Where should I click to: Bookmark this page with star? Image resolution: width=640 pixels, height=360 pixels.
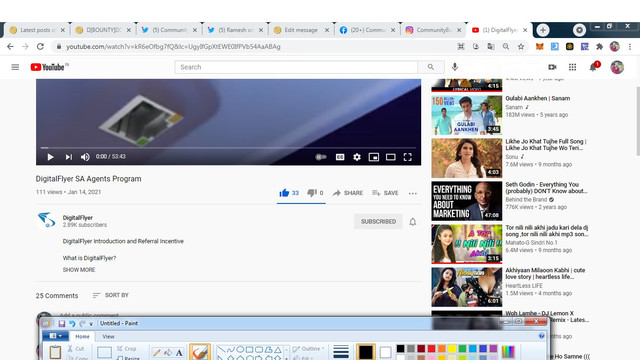[521, 47]
